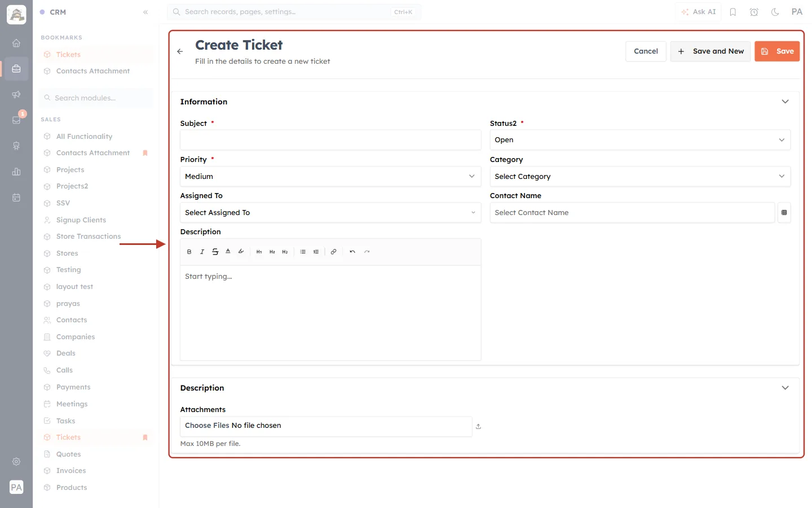The width and height of the screenshot is (812, 508).
Task: Open settings gear in the left rail
Action: [x=16, y=462]
